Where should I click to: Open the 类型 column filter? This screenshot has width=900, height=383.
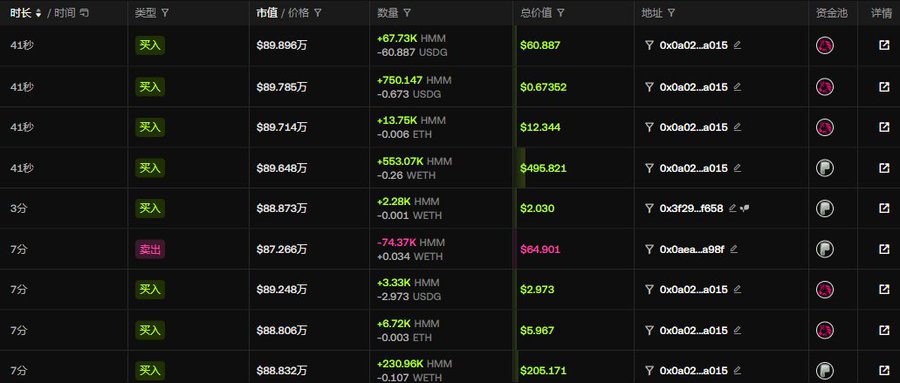(165, 13)
